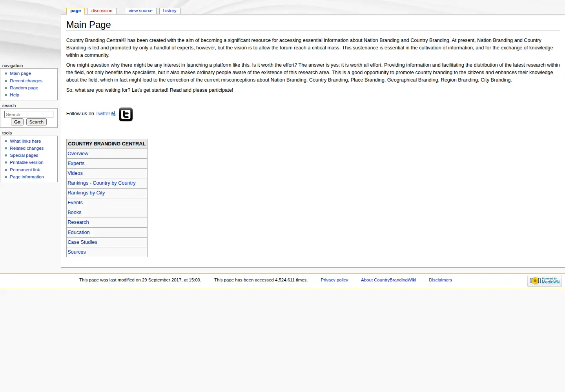Follow the Twitter text link

pos(103,114)
